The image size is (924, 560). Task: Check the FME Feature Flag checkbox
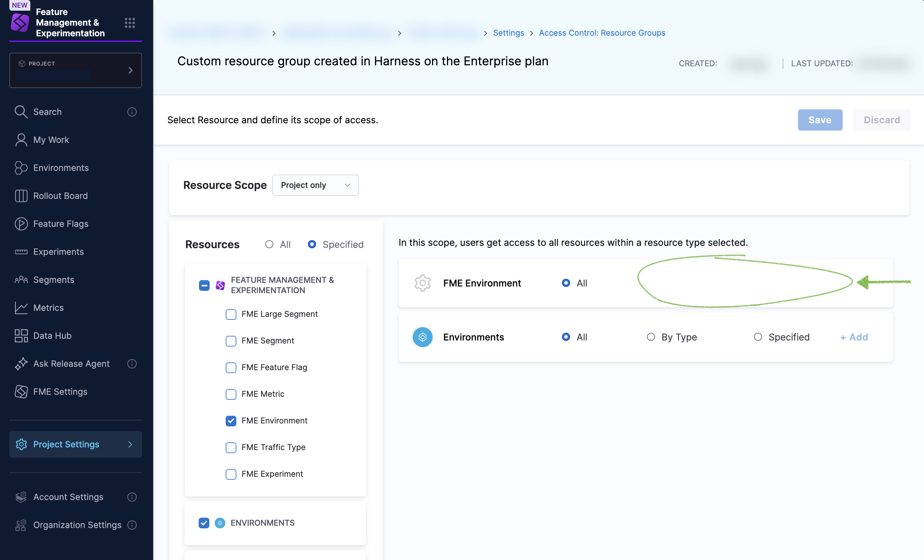[x=231, y=367]
